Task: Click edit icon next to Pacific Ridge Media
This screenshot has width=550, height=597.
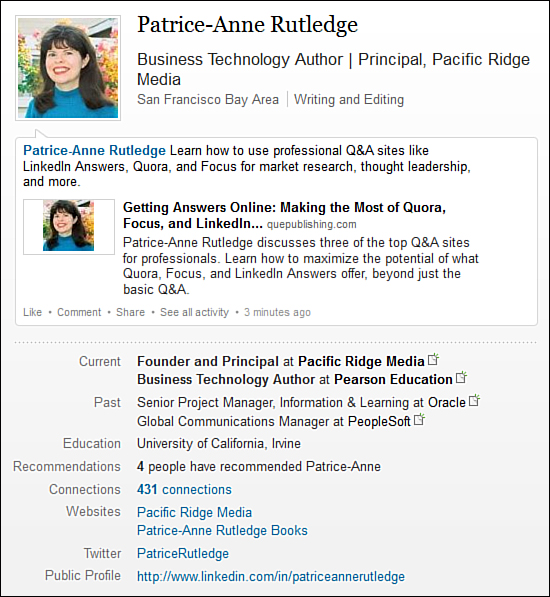Action: pyautogui.click(x=433, y=359)
